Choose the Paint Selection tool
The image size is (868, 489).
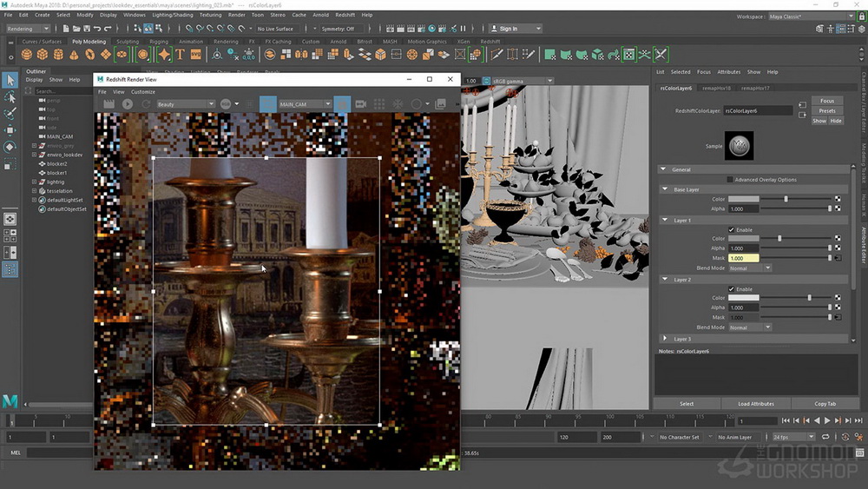coord(10,114)
